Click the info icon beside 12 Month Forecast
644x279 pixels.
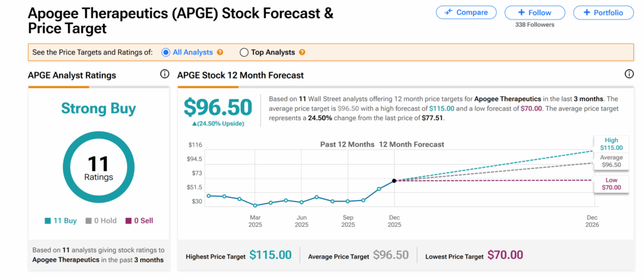click(x=629, y=74)
